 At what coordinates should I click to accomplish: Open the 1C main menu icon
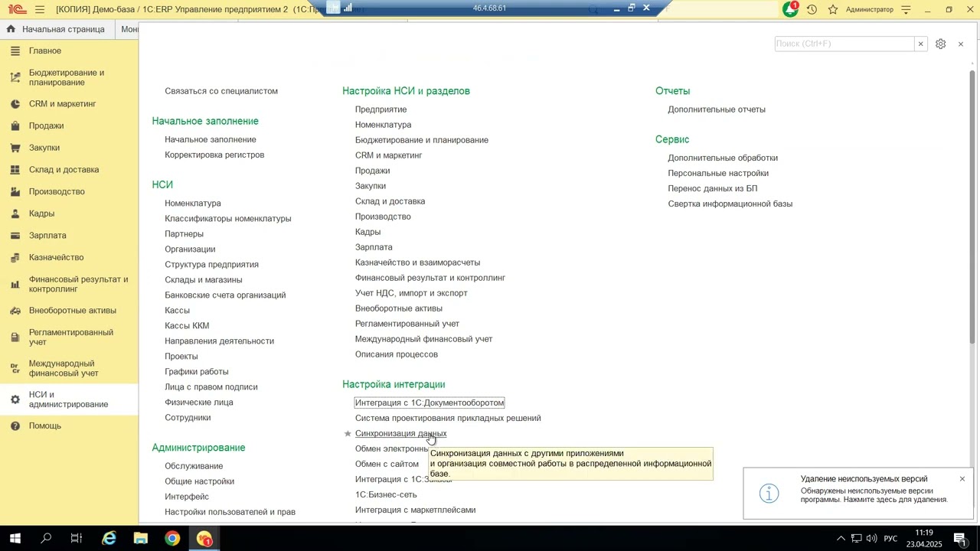pos(17,9)
